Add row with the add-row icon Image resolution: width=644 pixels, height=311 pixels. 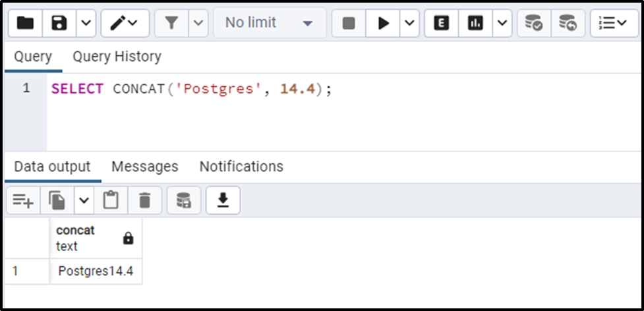click(x=24, y=200)
